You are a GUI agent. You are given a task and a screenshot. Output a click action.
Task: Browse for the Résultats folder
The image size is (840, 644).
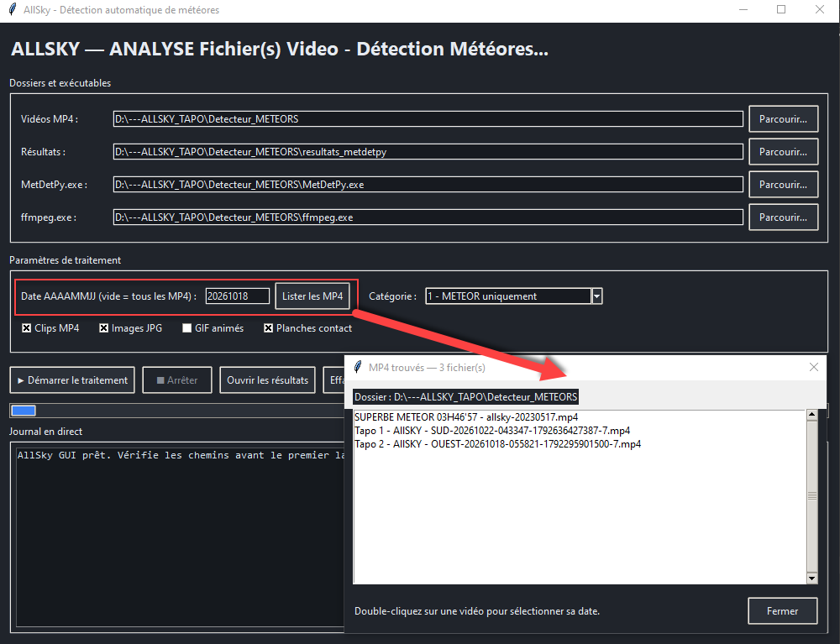(783, 151)
